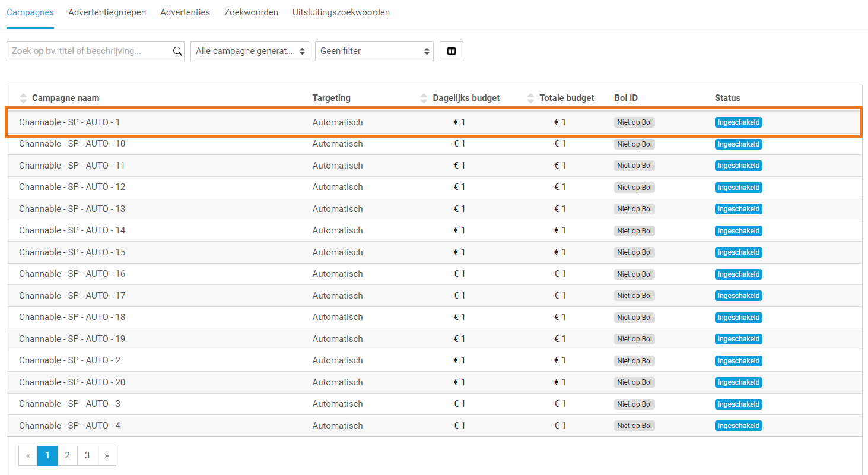868x475 pixels.
Task: Click Niet op Bol badge for AUTO - 3
Action: point(634,404)
